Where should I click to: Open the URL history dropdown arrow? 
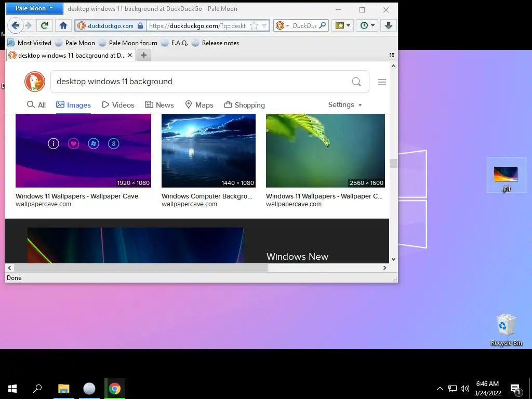(264, 26)
